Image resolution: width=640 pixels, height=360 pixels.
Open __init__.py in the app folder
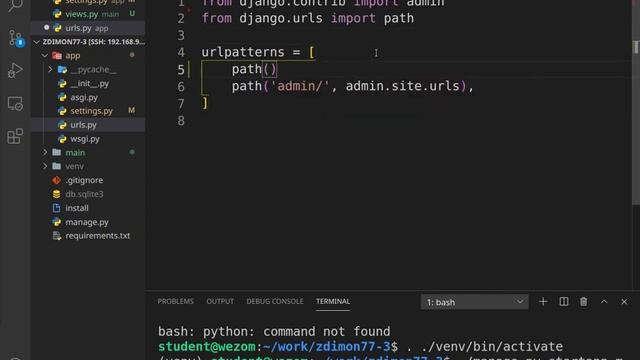[x=88, y=83]
